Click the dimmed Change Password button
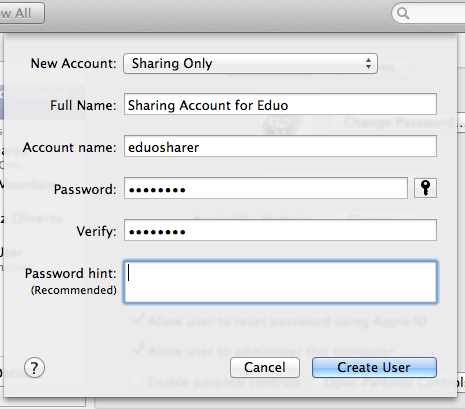 pos(400,123)
